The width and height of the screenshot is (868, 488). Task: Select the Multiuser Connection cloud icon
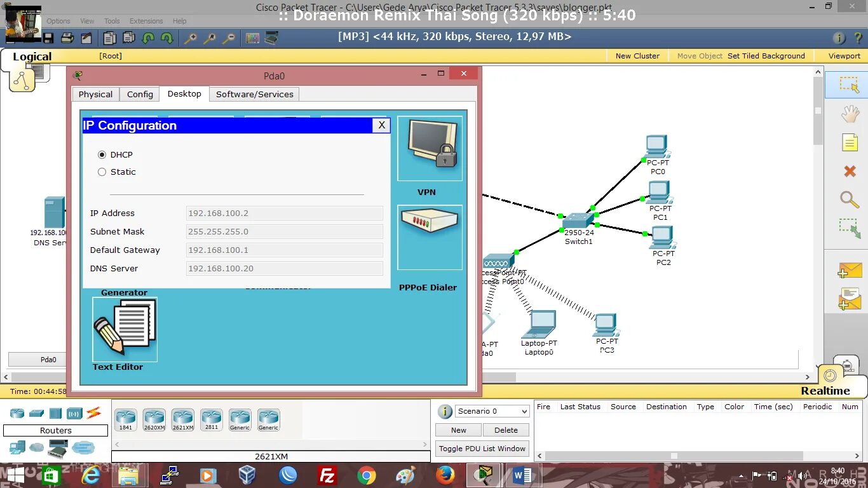pos(83,448)
